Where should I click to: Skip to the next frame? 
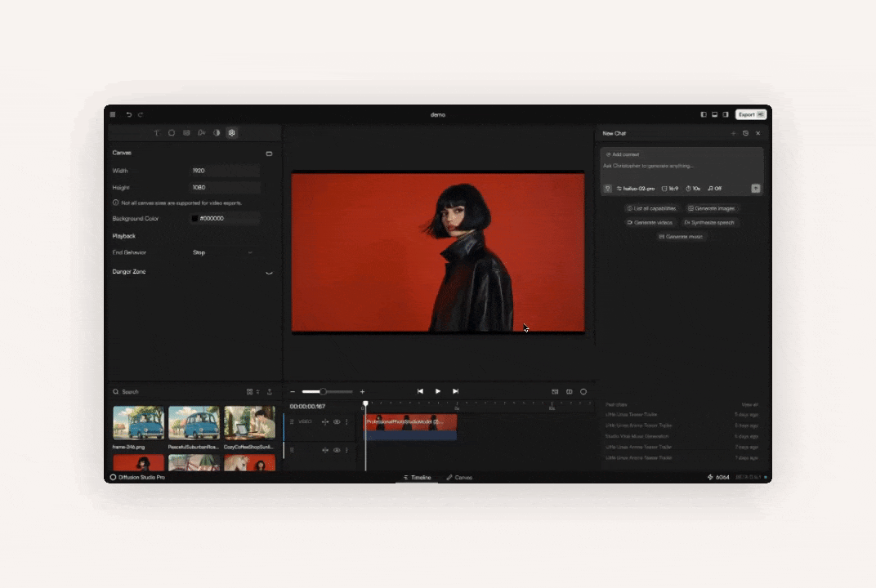tap(455, 391)
